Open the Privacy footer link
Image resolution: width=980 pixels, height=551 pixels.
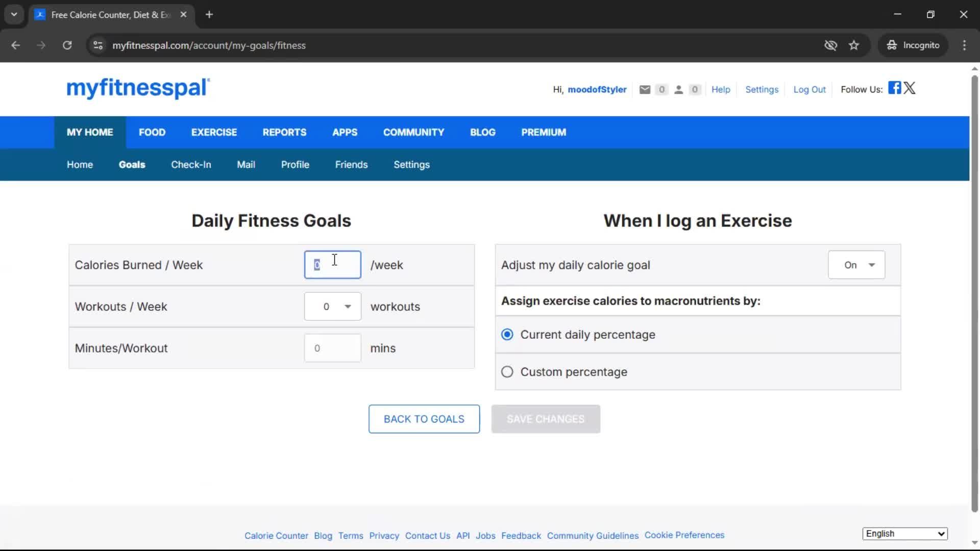384,536
